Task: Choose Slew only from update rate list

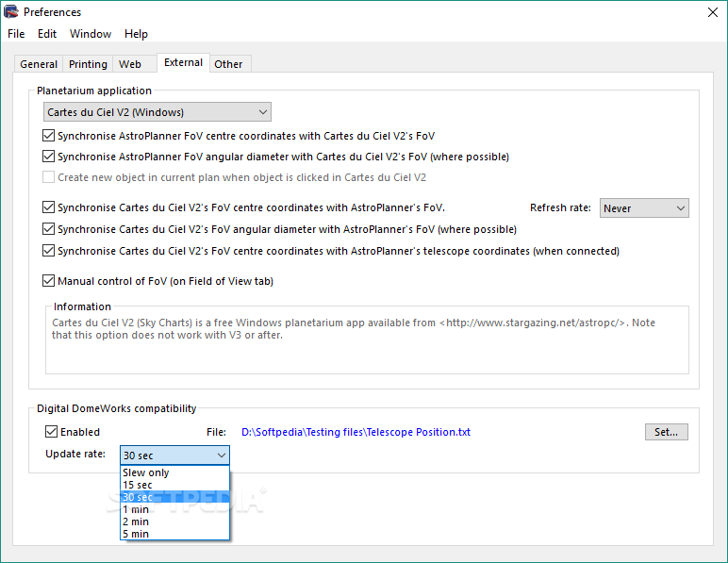Action: [174, 472]
